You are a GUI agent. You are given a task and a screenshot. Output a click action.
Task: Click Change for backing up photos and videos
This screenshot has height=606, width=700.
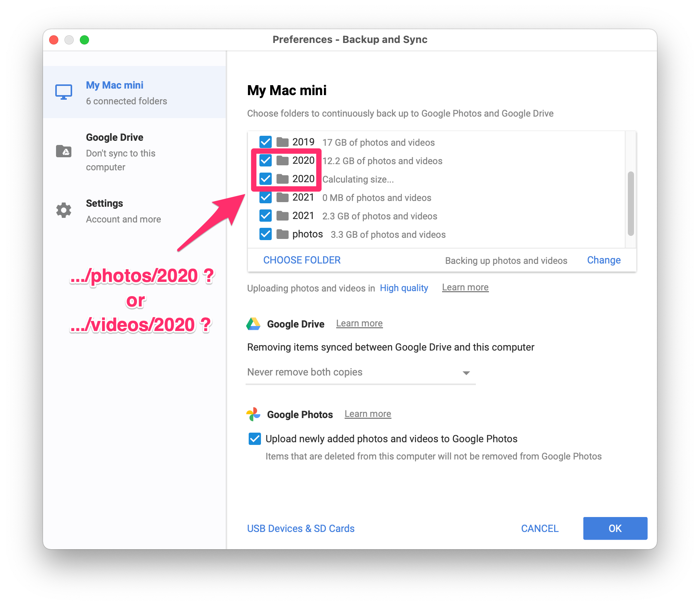(604, 260)
